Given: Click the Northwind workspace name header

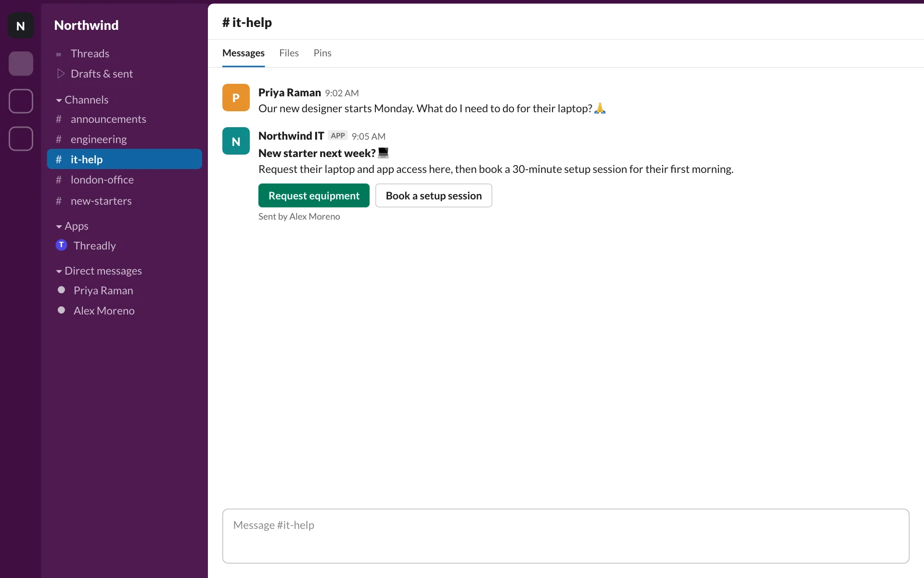Looking at the screenshot, I should tap(87, 25).
